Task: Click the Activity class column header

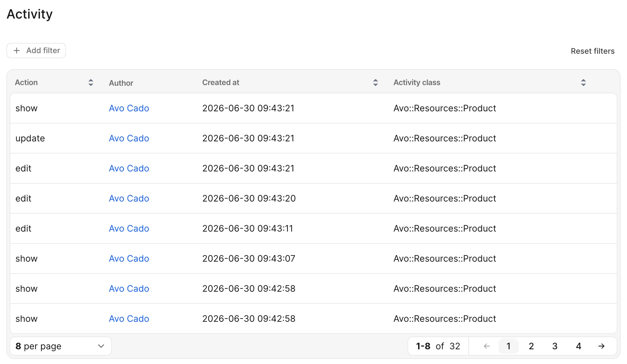Action: (x=417, y=83)
